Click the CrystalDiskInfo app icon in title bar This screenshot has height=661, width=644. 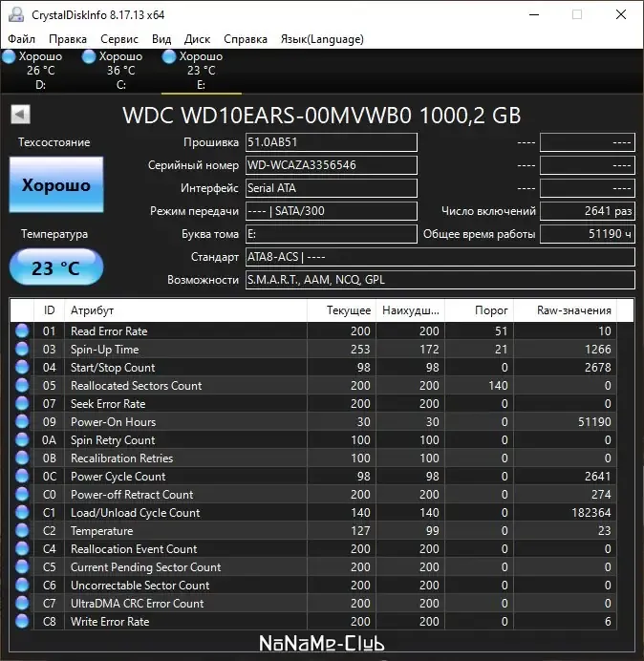point(16,14)
